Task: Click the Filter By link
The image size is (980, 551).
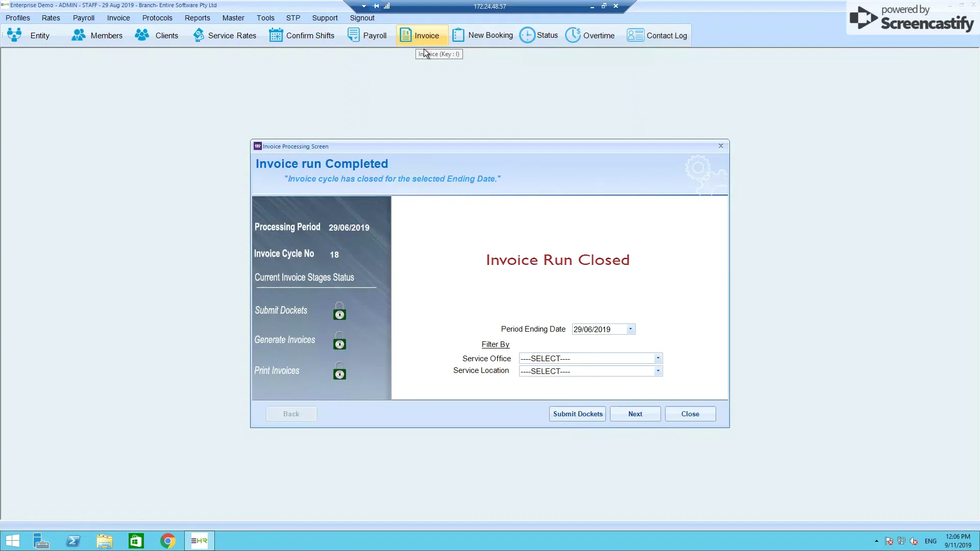Action: point(495,344)
